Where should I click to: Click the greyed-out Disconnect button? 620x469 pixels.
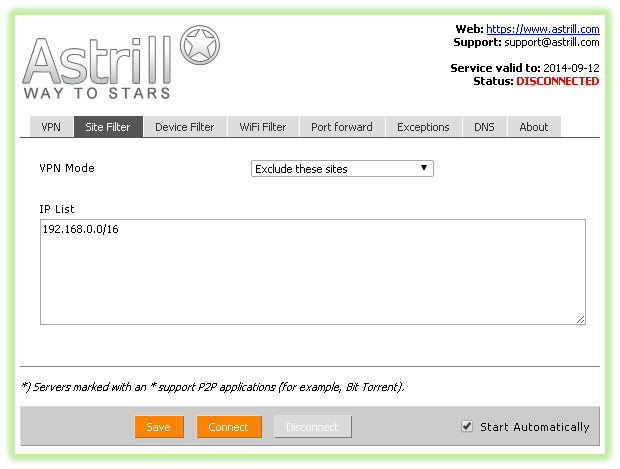pos(312,427)
